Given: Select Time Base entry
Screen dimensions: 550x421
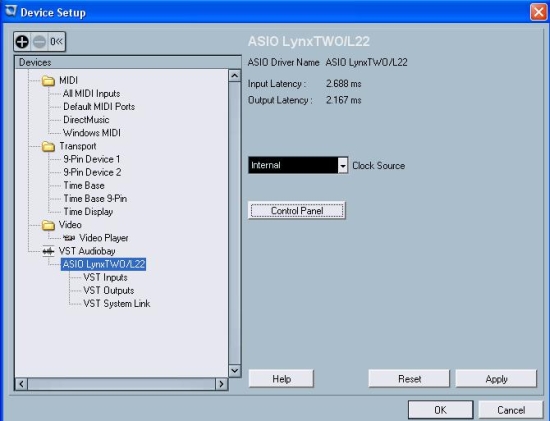Looking at the screenshot, I should click(84, 186).
